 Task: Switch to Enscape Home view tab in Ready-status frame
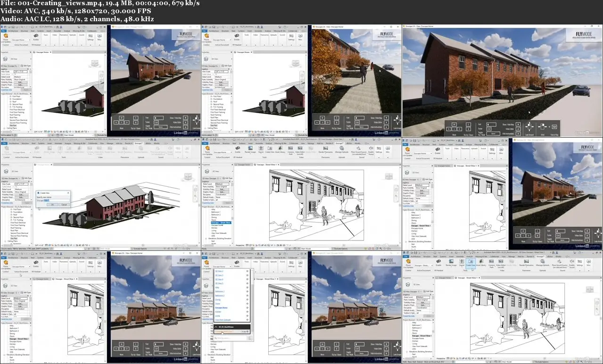coord(244,165)
